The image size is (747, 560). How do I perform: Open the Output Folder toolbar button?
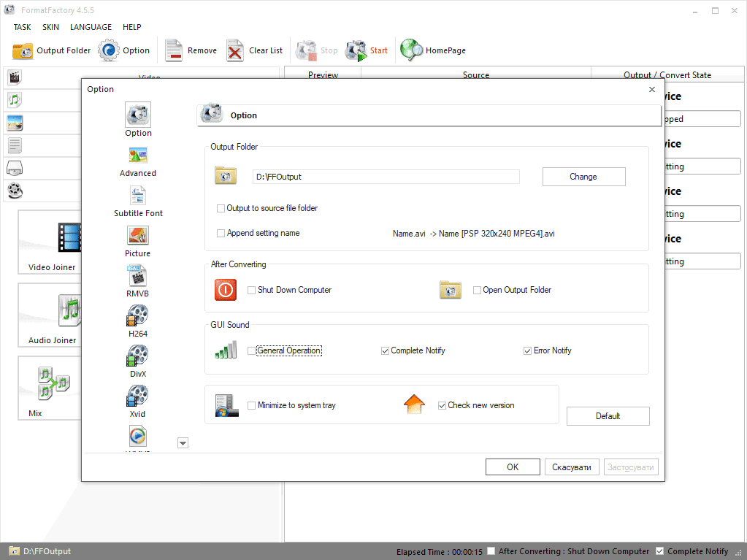pyautogui.click(x=51, y=50)
